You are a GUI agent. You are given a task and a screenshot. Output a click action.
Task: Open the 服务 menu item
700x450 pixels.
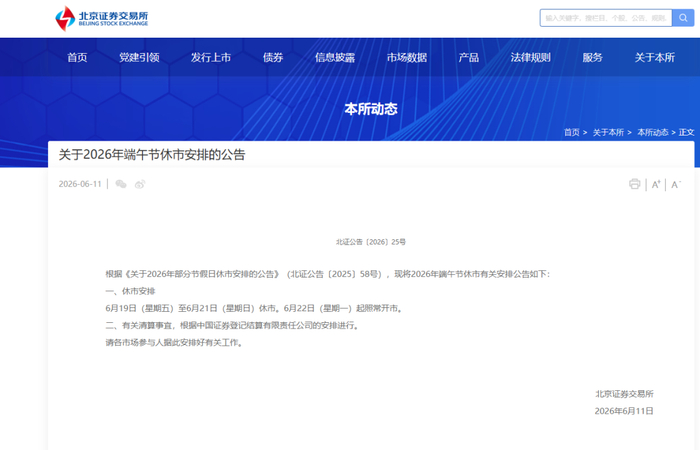pos(592,57)
